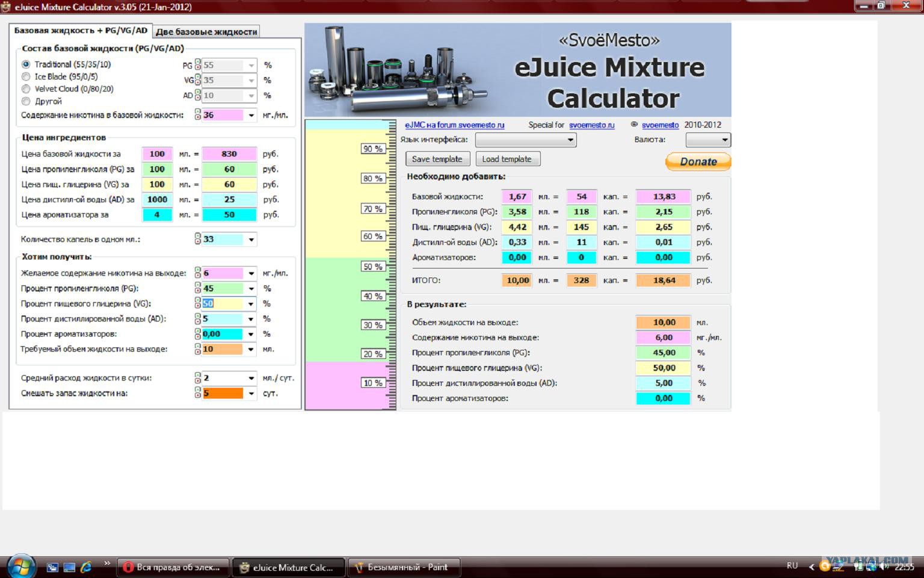Show hidden system tray icons arrow

click(x=811, y=567)
